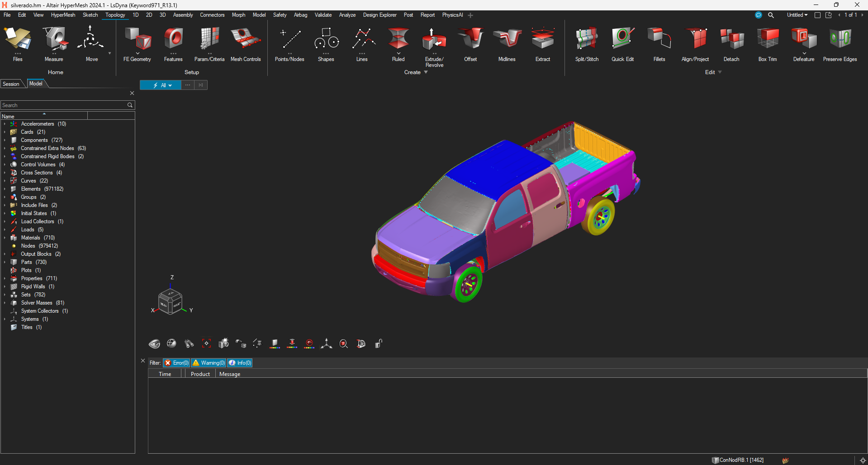Expand the Components (727) tree node
868x465 pixels.
[5, 140]
